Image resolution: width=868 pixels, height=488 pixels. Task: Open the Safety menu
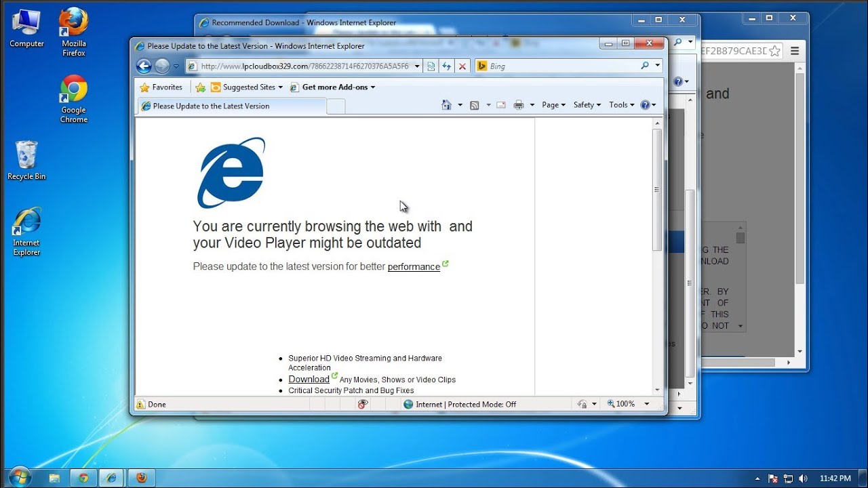tap(587, 105)
